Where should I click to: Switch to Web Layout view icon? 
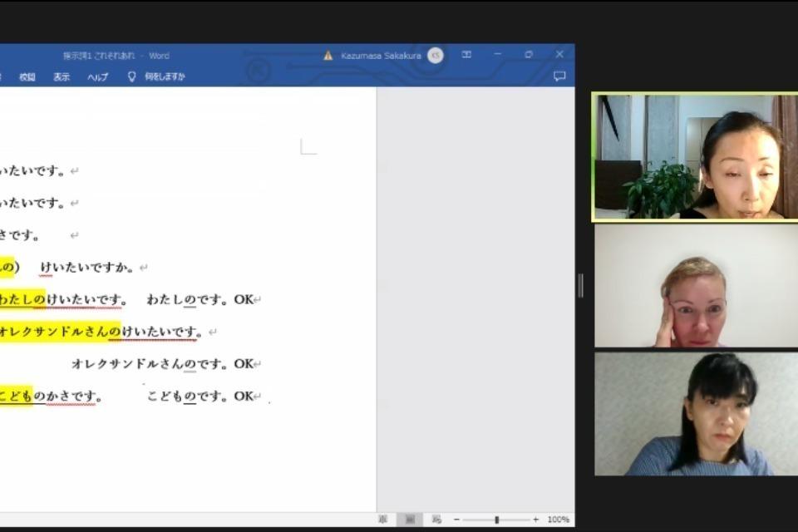[x=436, y=520]
